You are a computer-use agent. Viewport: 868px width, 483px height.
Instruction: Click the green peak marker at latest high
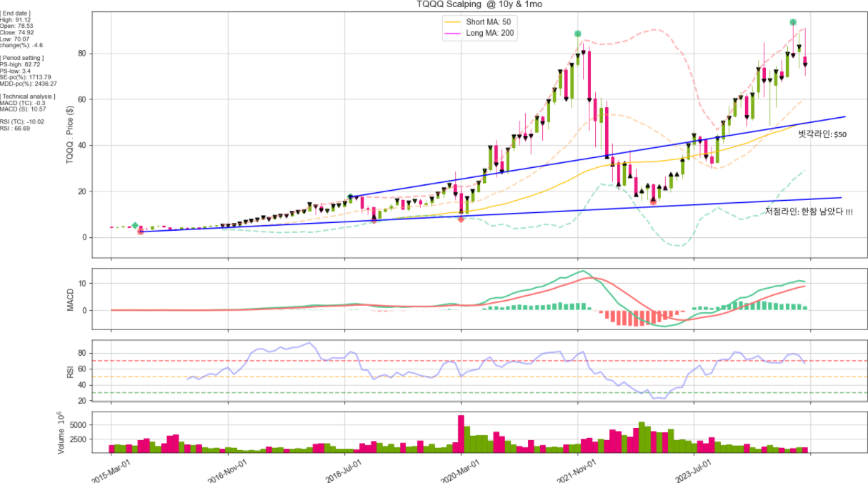(793, 23)
